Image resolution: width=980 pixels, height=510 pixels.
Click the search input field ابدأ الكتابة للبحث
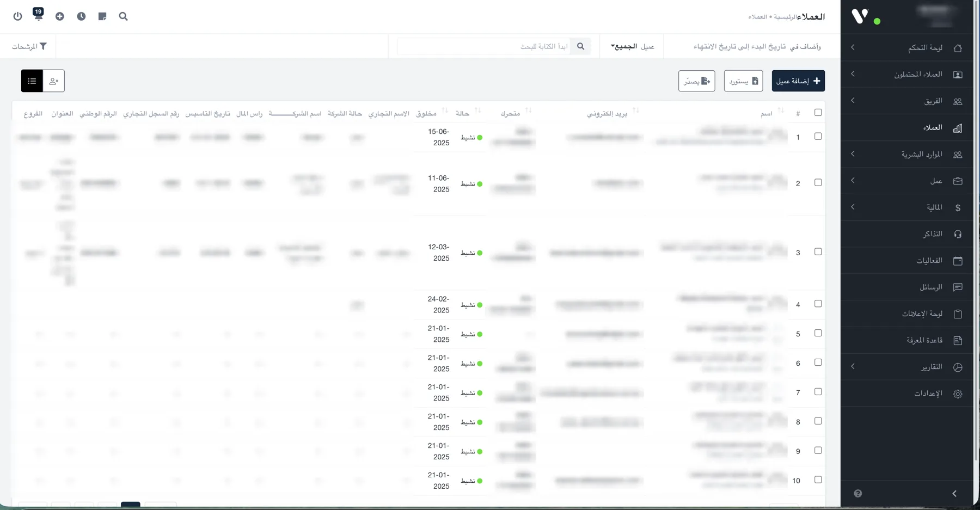pos(484,46)
